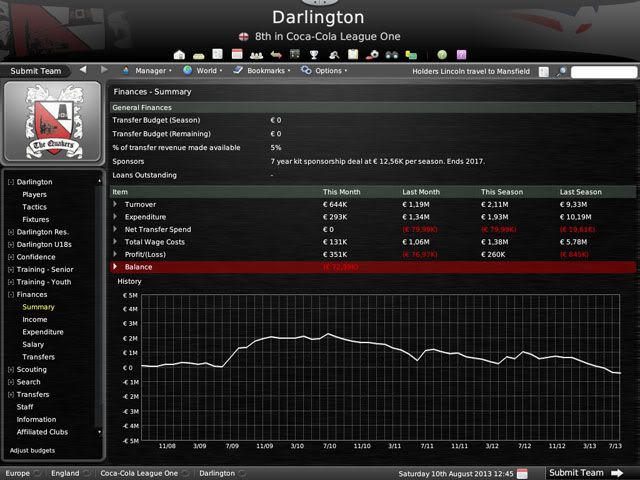
Task: Open Tactics in the sidebar
Action: point(34,207)
